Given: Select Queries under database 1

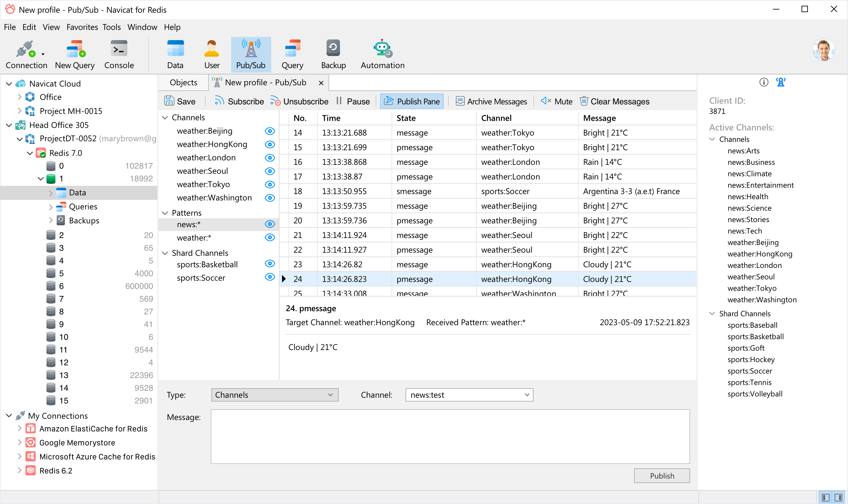Looking at the screenshot, I should point(83,206).
